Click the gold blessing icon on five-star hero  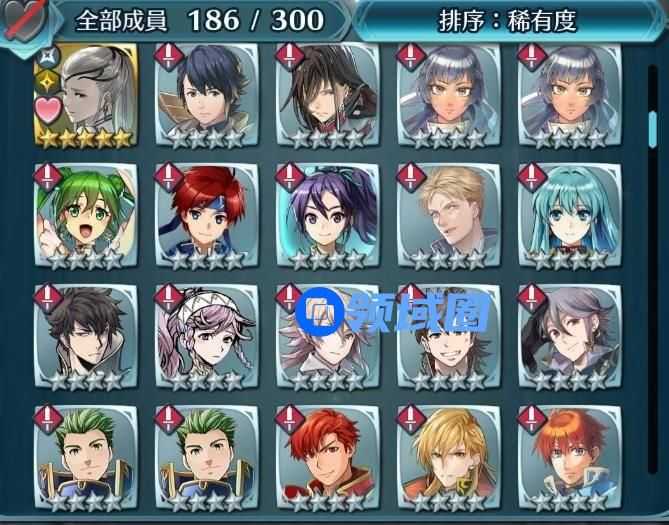pos(47,82)
